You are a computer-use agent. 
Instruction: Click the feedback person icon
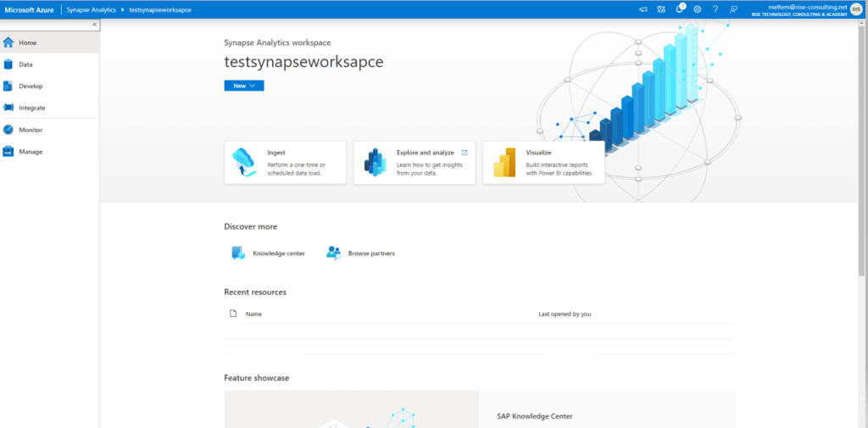[733, 8]
